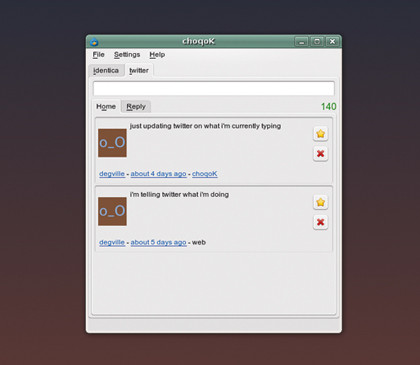Screen dimensions: 420x365
Task: Click the choqoK app icon in title bar
Action: click(94, 42)
